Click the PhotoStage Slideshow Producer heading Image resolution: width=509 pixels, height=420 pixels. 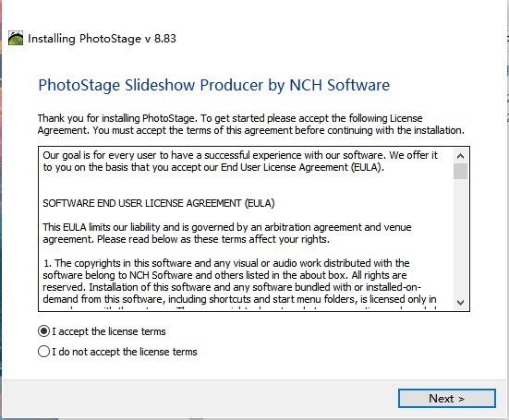[214, 85]
